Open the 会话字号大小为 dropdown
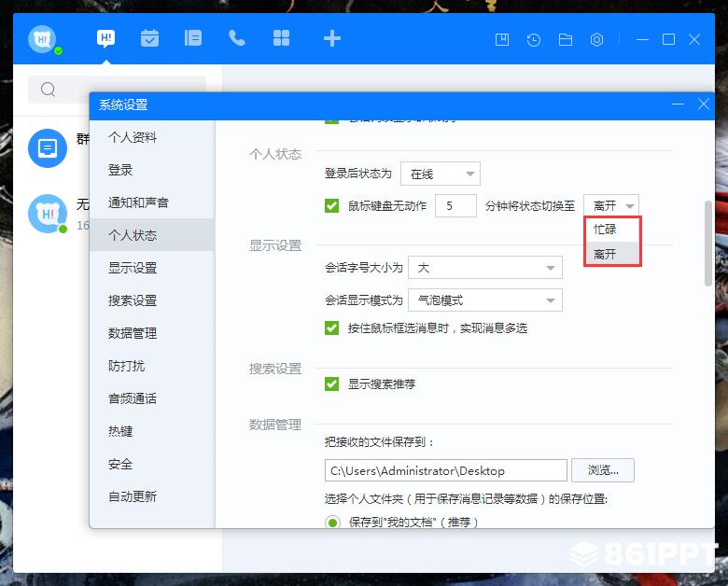Screen dimensions: 728x586 (x=485, y=268)
